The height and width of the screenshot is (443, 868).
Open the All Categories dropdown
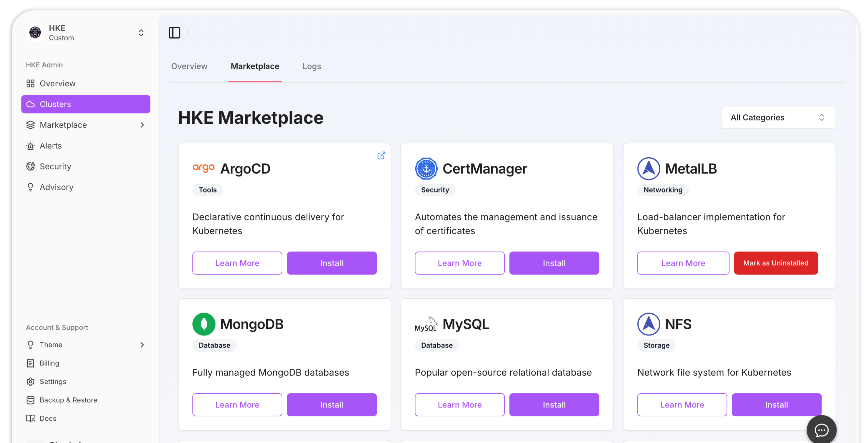pos(778,118)
